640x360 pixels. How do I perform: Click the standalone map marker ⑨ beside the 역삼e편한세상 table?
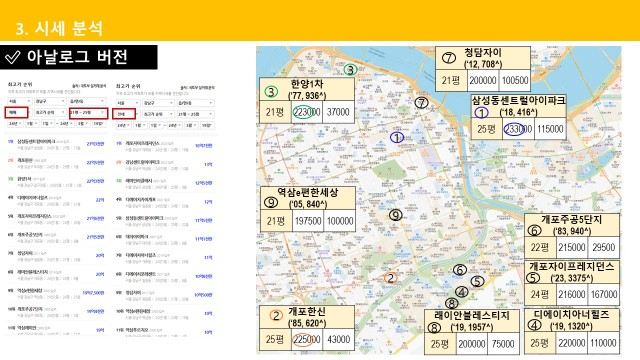point(395,215)
